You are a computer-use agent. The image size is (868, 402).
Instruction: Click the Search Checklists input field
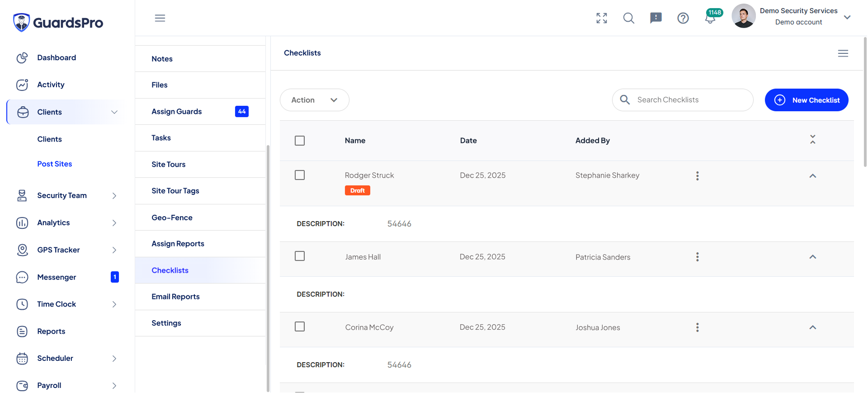687,100
